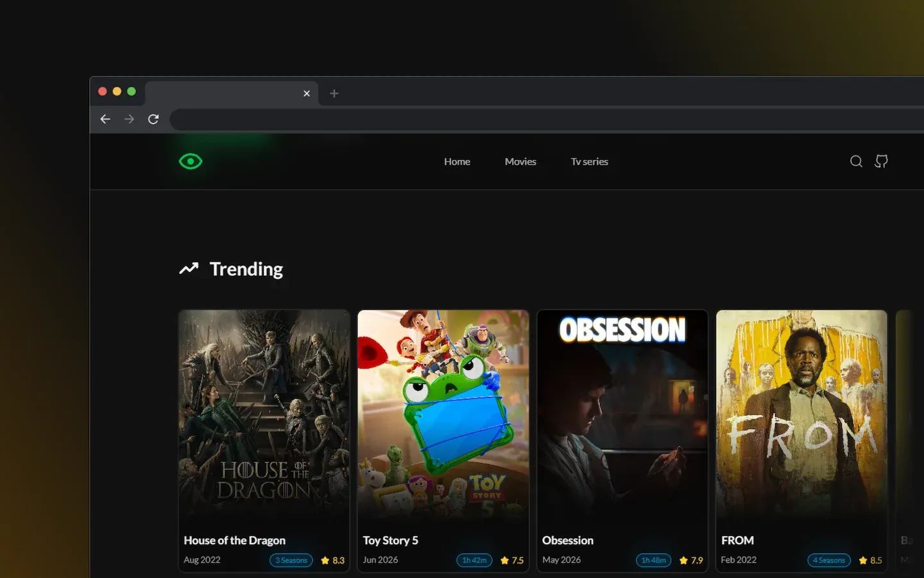Screen dimensions: 924x578
Task: Click the star rating on Toy Story 5
Action: pyautogui.click(x=504, y=560)
